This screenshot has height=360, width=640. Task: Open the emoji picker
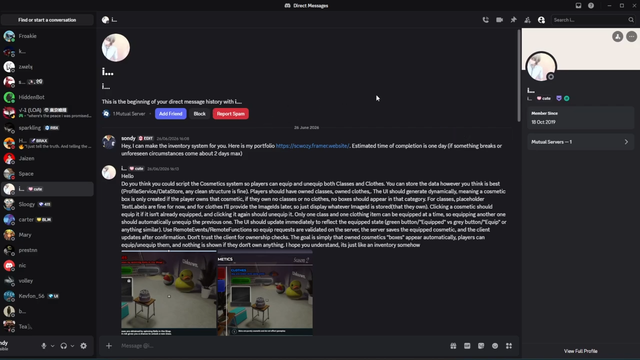(x=495, y=346)
